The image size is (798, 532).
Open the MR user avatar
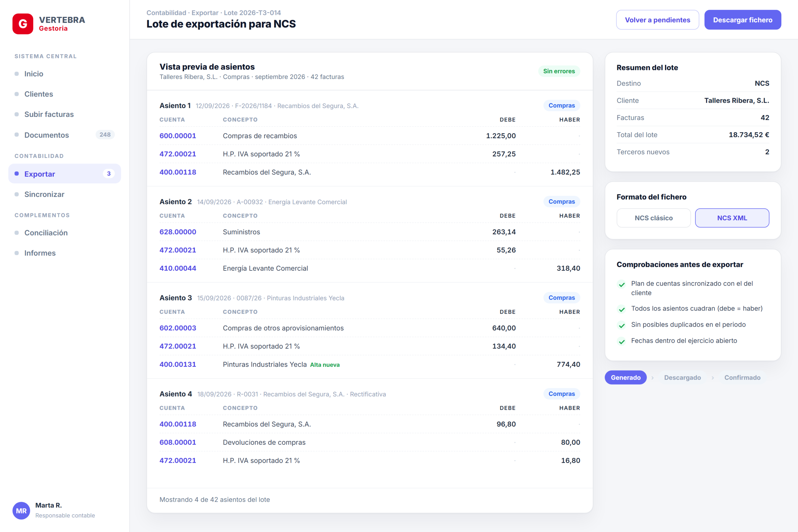[x=21, y=510]
